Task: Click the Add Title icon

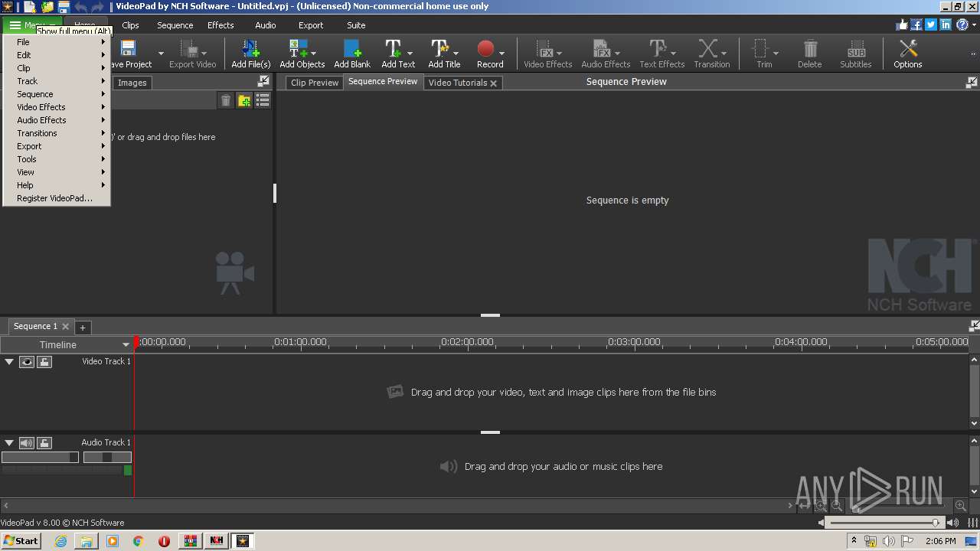Action: pos(439,49)
